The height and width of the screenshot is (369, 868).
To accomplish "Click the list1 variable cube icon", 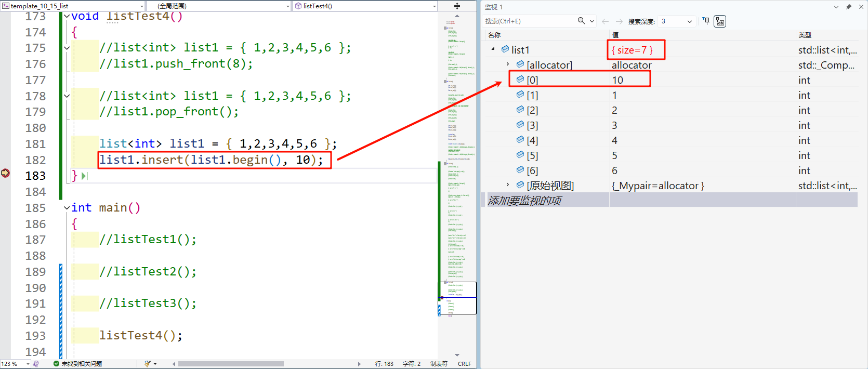I will coord(505,49).
